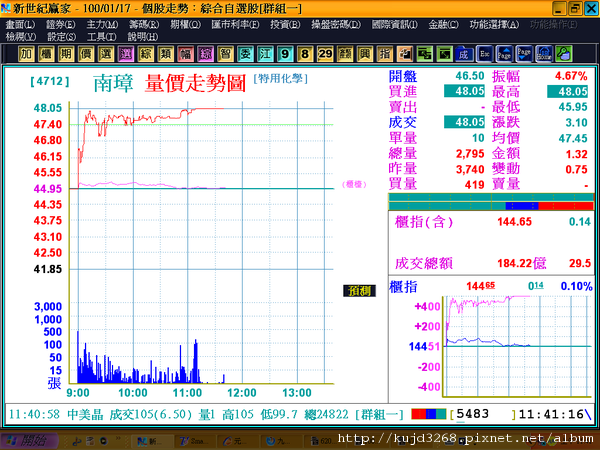Click the cyan 江 toolbar icon
The image size is (600, 450).
pos(265,54)
